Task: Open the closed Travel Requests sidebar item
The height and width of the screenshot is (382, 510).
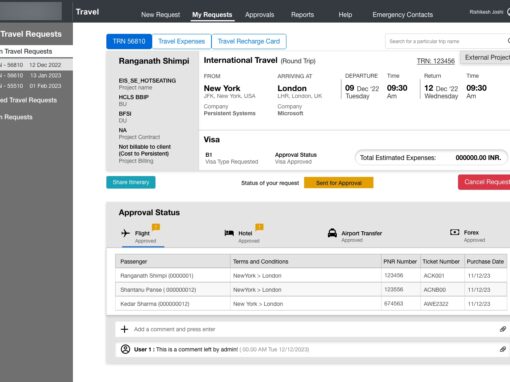Action: pos(28,100)
